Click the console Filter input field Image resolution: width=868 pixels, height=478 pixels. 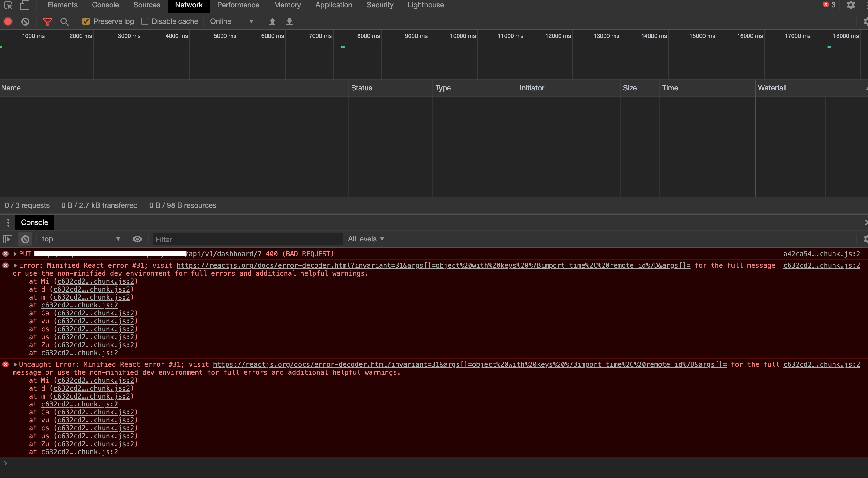click(x=248, y=239)
